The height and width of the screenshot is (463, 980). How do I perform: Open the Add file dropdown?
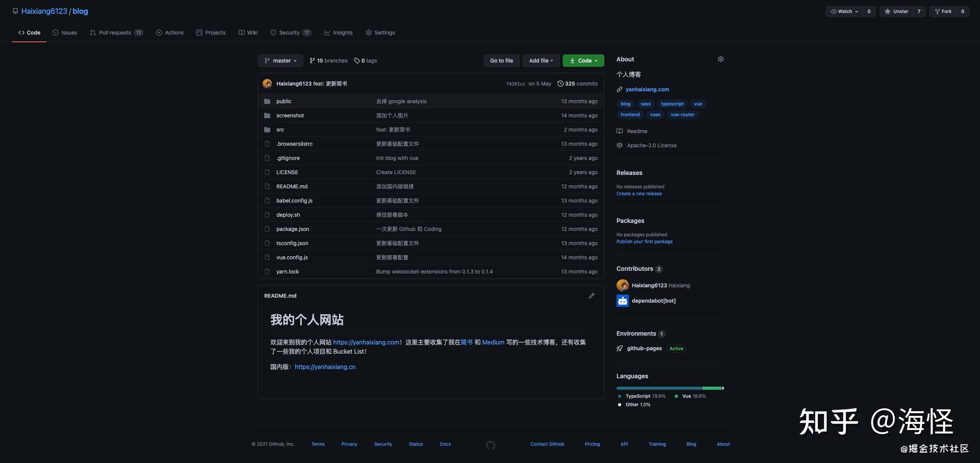[541, 60]
